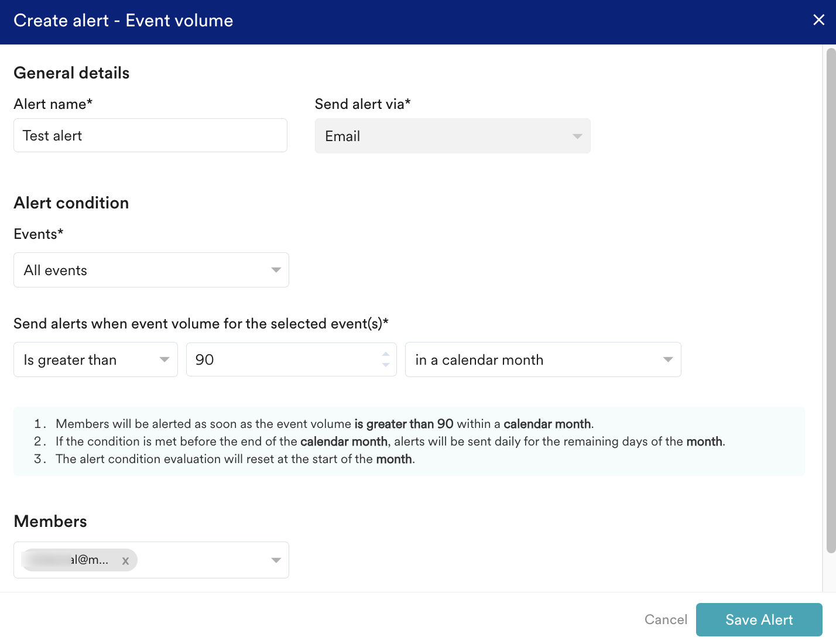Click the event volume threshold field showing 90
This screenshot has width=836, height=644.
click(x=281, y=359)
